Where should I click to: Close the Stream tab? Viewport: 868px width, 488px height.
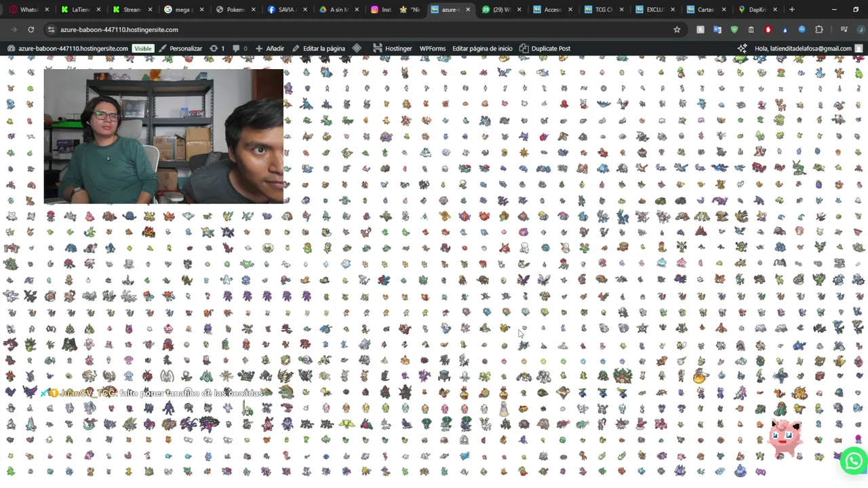(x=150, y=9)
